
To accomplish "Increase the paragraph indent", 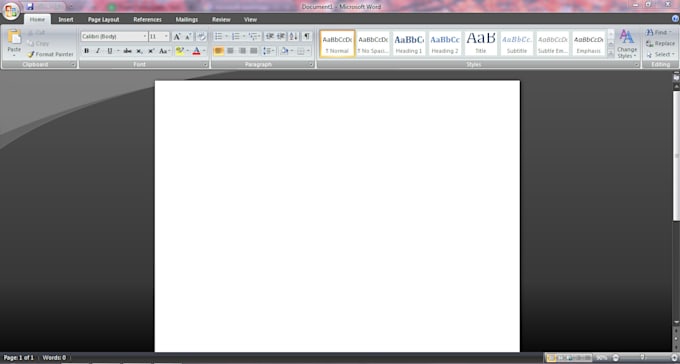I will click(x=281, y=36).
